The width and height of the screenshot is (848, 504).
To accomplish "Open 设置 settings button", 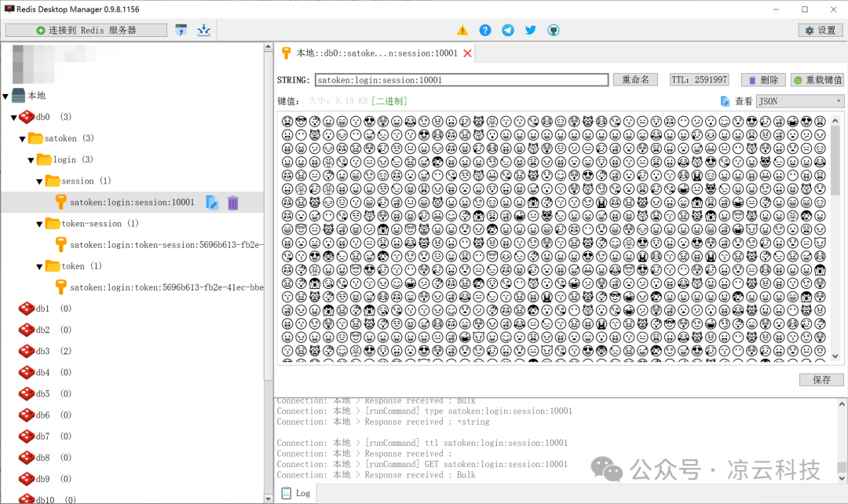I will point(821,31).
